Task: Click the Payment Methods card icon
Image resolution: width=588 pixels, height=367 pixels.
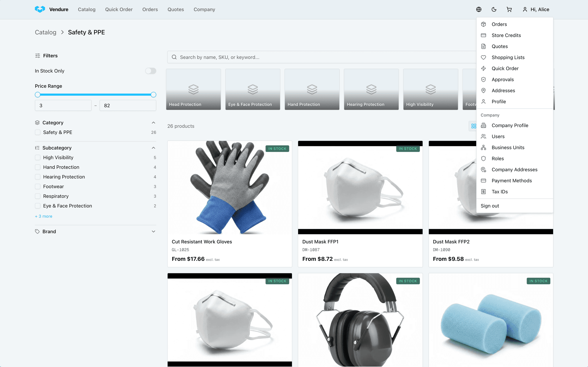Action: 483,180
